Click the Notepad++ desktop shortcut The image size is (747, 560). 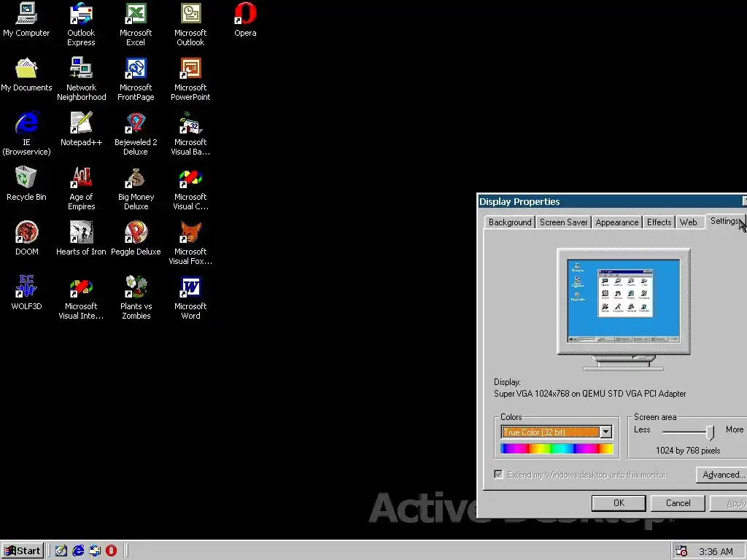point(81,130)
